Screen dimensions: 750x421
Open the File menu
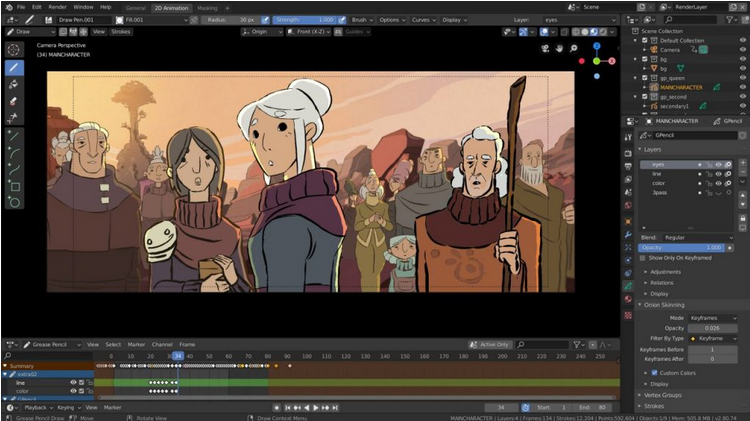[21, 7]
